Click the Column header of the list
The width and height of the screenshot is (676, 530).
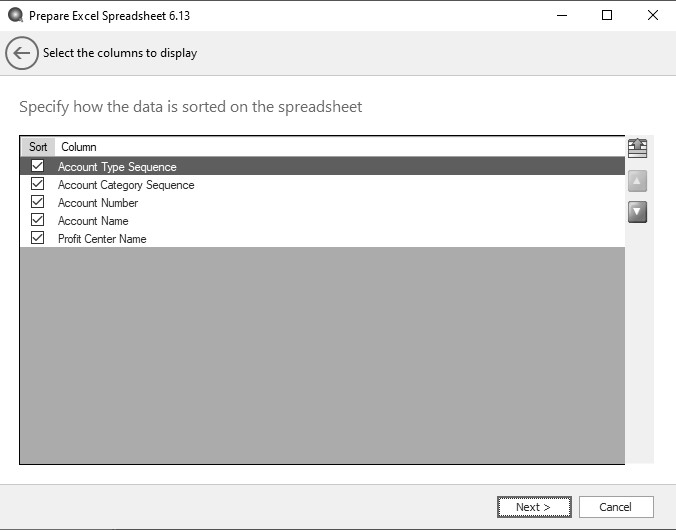(x=79, y=147)
